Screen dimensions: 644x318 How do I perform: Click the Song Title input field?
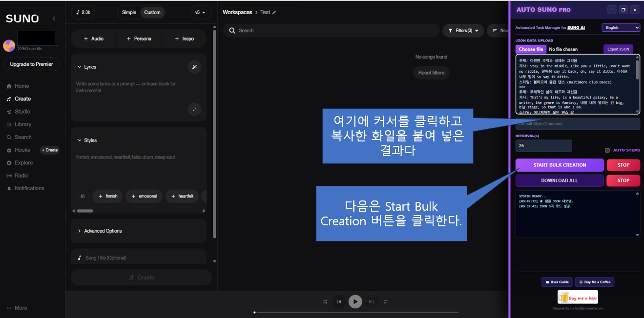[x=139, y=258]
